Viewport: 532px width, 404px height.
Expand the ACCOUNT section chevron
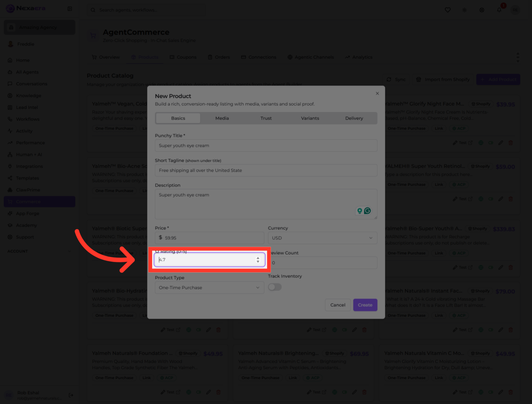click(69, 251)
